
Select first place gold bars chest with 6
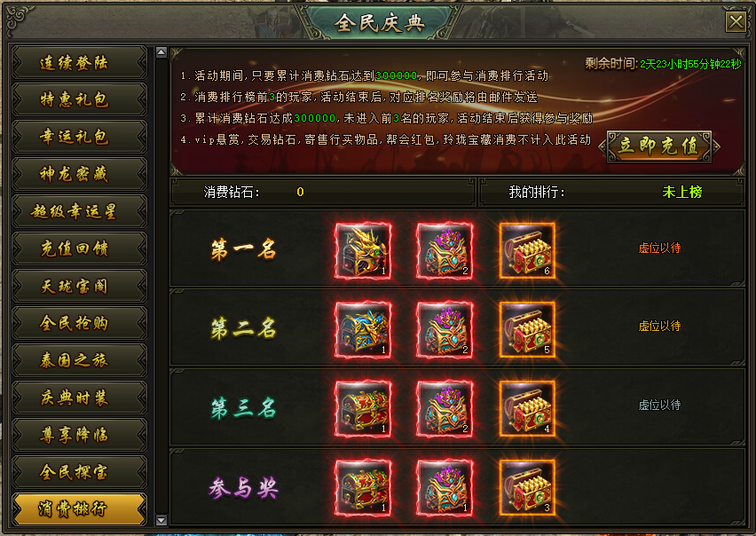527,250
